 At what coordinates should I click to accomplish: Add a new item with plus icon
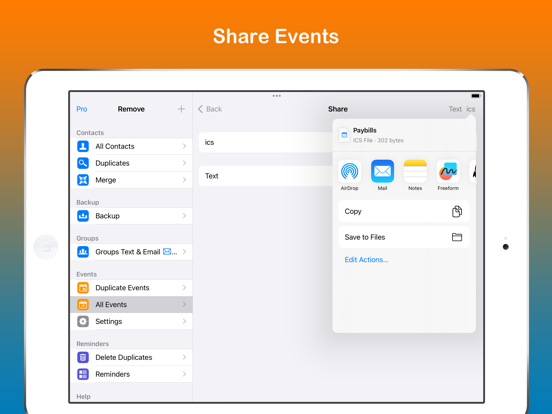point(181,109)
